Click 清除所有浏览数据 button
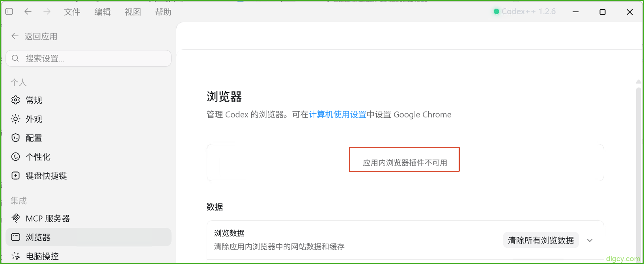 coord(541,240)
